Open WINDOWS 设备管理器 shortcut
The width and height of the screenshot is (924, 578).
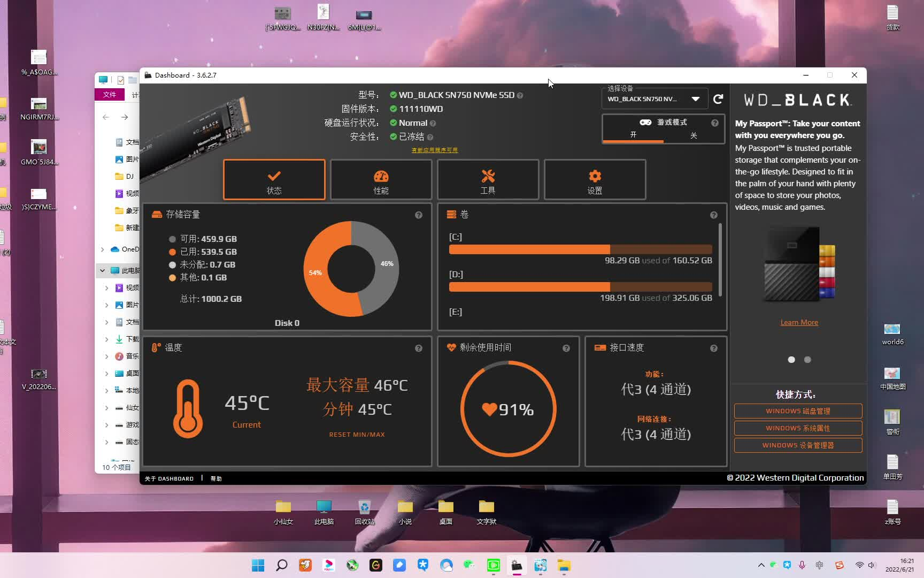pos(798,445)
